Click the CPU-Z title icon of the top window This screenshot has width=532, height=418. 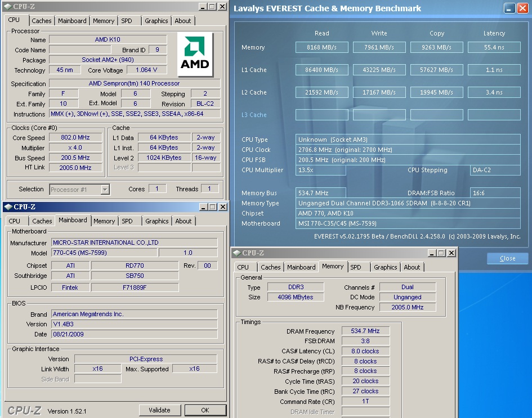[x=8, y=6]
